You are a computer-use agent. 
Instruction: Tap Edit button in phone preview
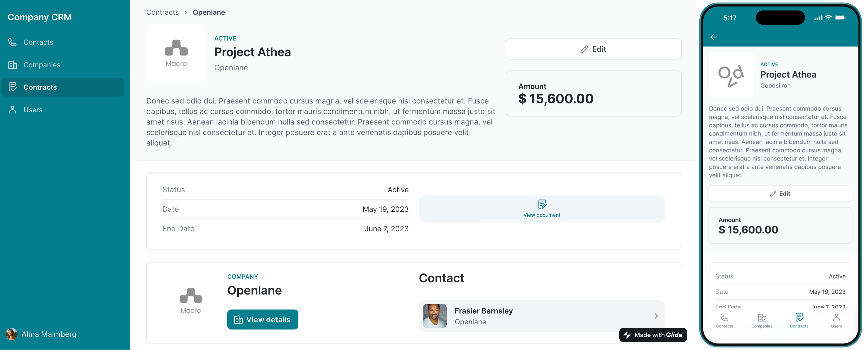(780, 193)
